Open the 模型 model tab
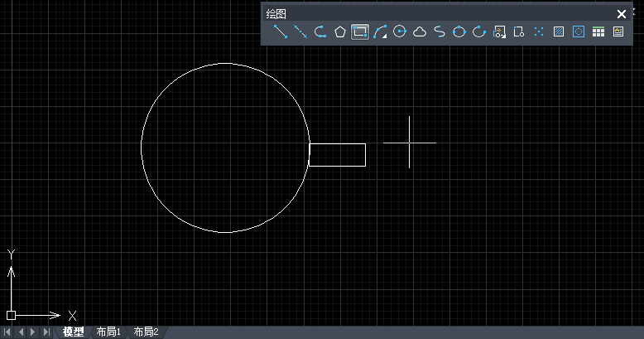This screenshot has width=644, height=339. [74, 332]
